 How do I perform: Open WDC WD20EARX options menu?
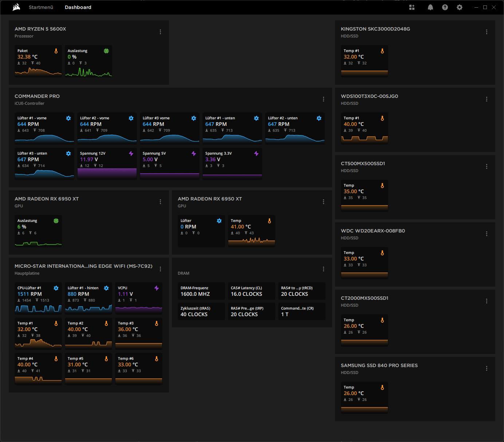487,234
